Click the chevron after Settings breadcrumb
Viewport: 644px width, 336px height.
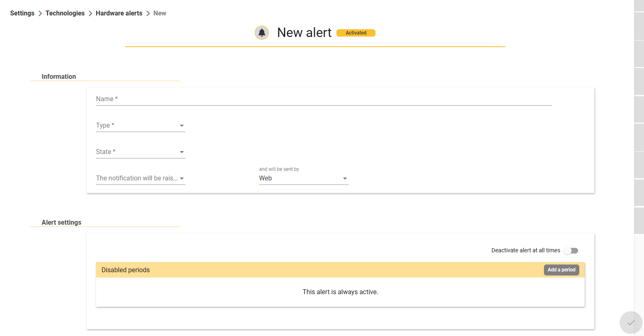pos(40,13)
